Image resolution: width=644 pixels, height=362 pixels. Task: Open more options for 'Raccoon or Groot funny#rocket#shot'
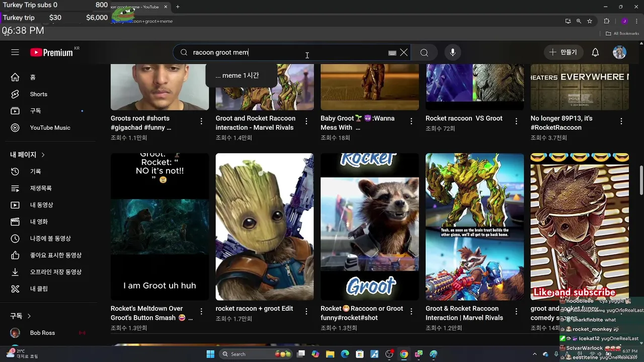(411, 311)
